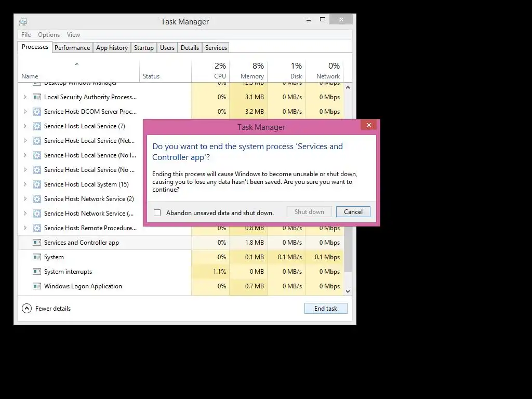Click icon of Services and Controller app row
Screen dimensions: 532x399
[x=37, y=243]
